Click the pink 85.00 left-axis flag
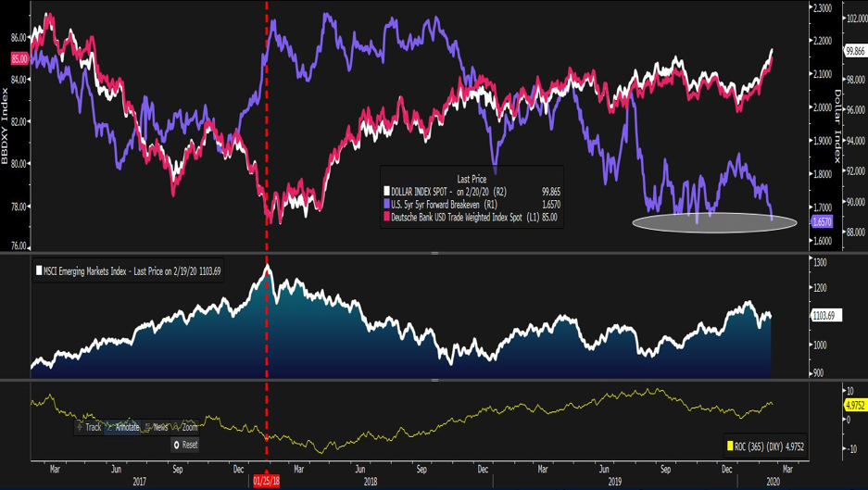 19,58
